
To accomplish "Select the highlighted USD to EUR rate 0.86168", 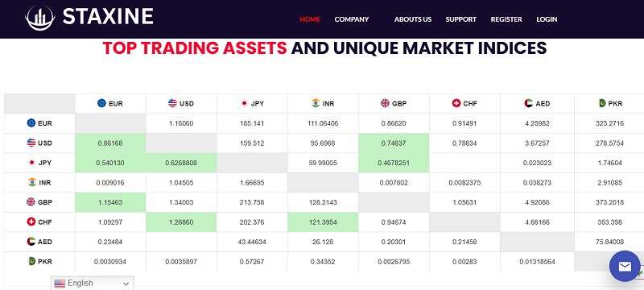I will tap(110, 143).
